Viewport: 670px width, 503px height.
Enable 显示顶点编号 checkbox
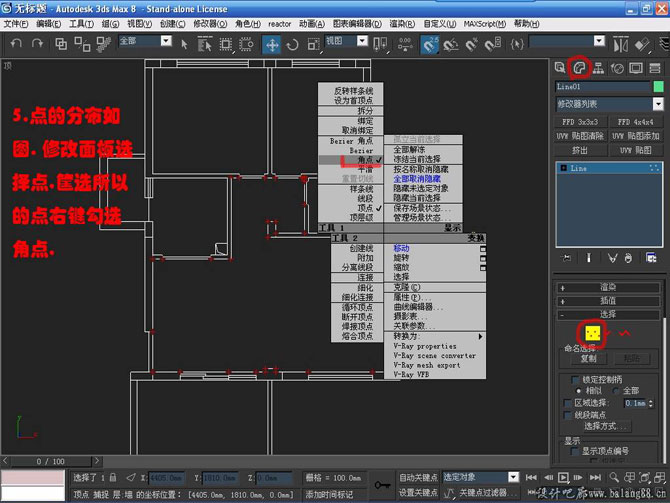coord(575,451)
